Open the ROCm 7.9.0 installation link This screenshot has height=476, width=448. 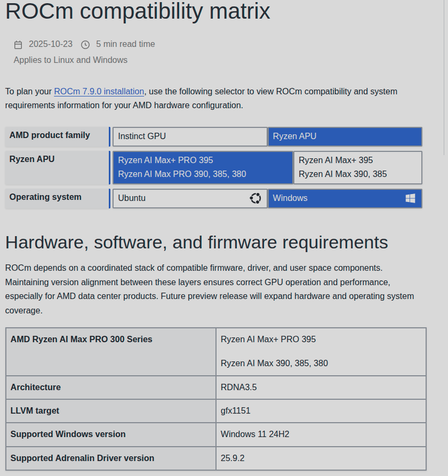pos(99,91)
